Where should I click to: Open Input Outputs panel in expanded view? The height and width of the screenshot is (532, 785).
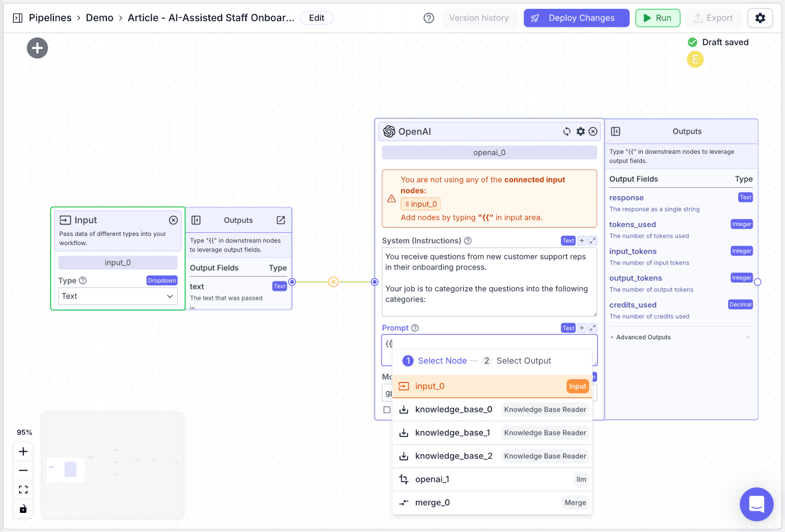pos(281,220)
